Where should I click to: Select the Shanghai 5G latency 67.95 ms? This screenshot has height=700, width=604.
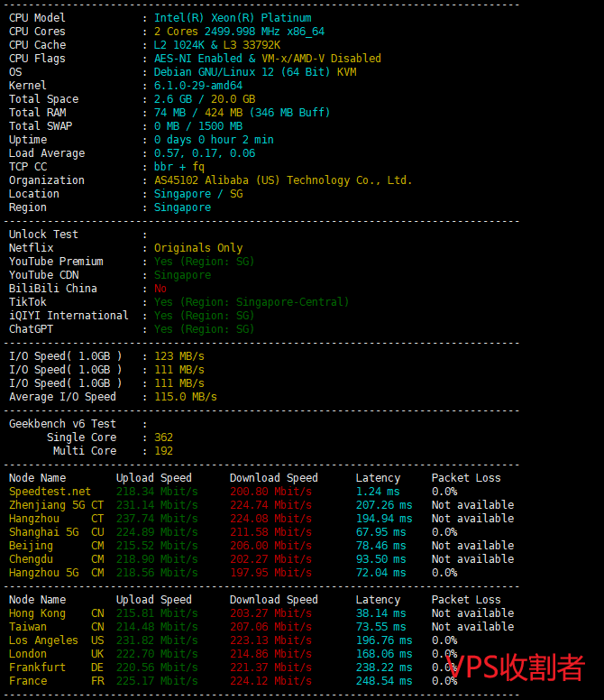[x=380, y=532]
